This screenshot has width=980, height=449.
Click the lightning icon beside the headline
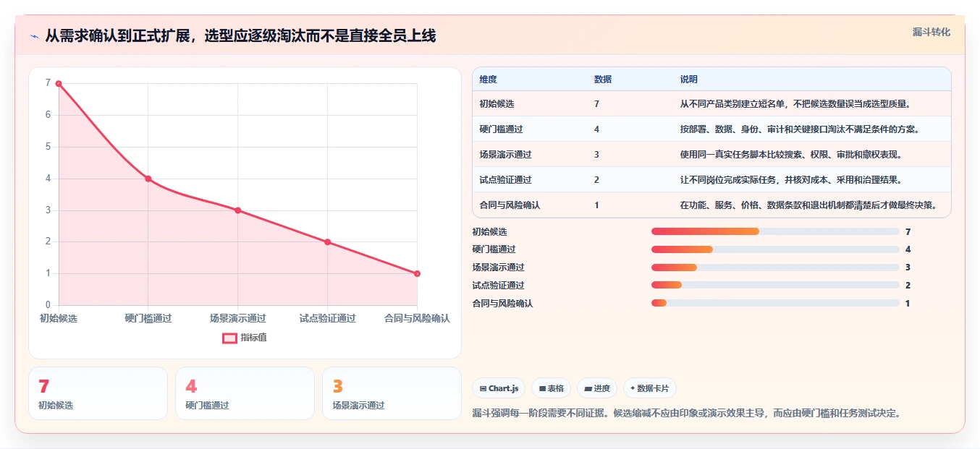[34, 36]
